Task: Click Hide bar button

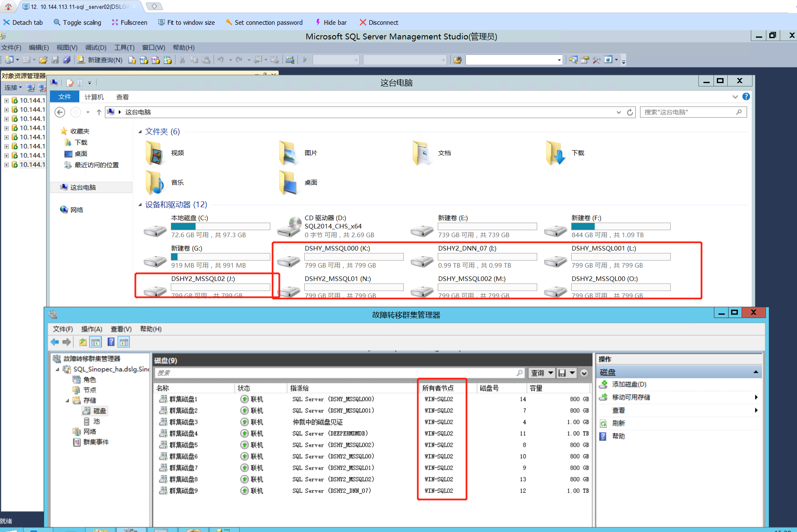Action: [331, 23]
